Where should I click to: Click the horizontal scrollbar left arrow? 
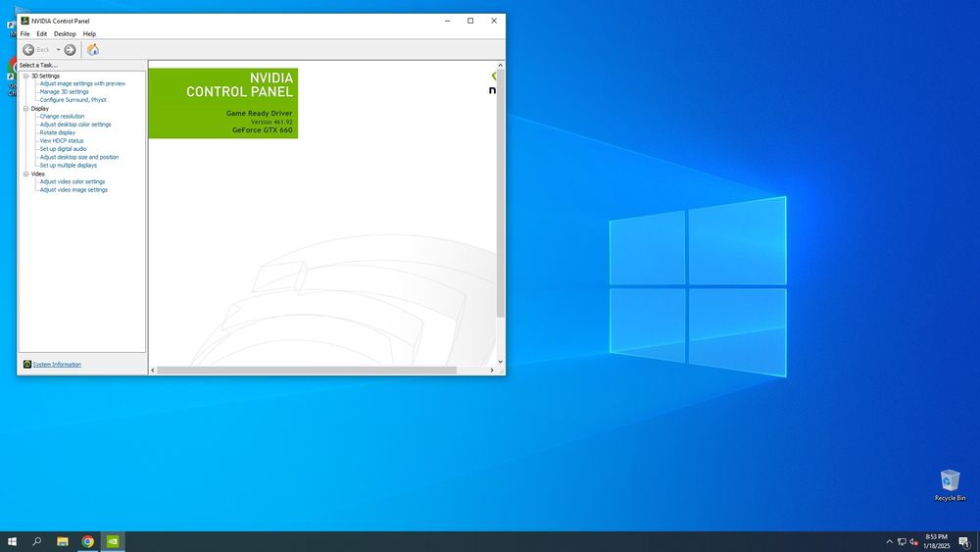pyautogui.click(x=153, y=370)
